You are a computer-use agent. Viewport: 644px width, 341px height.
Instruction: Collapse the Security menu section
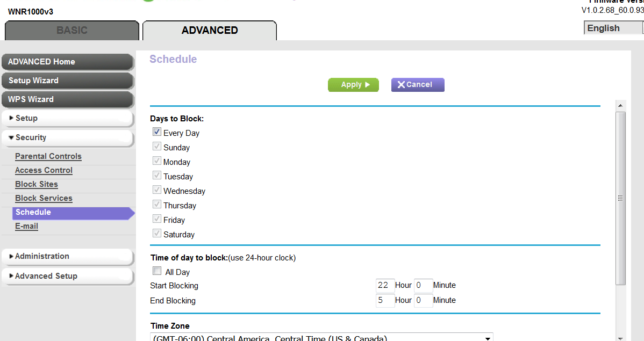[67, 137]
